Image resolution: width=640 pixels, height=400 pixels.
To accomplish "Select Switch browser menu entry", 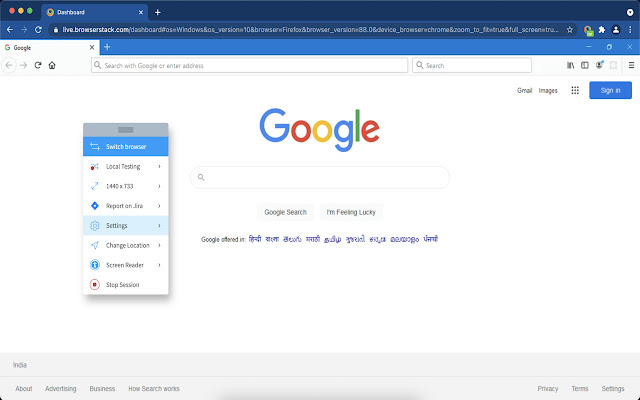I will click(125, 146).
